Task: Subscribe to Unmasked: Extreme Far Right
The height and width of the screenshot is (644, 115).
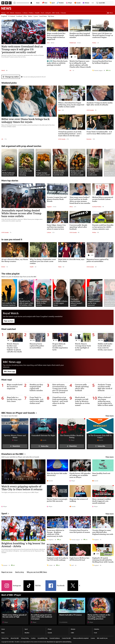Action: (x=43, y=446)
